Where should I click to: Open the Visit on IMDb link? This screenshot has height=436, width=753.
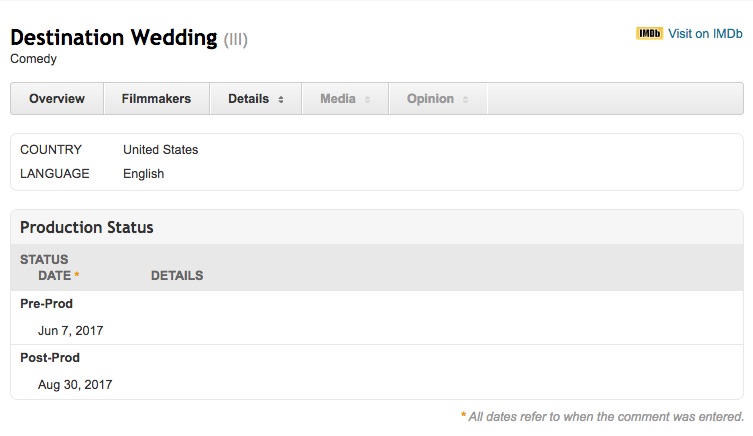tap(705, 34)
